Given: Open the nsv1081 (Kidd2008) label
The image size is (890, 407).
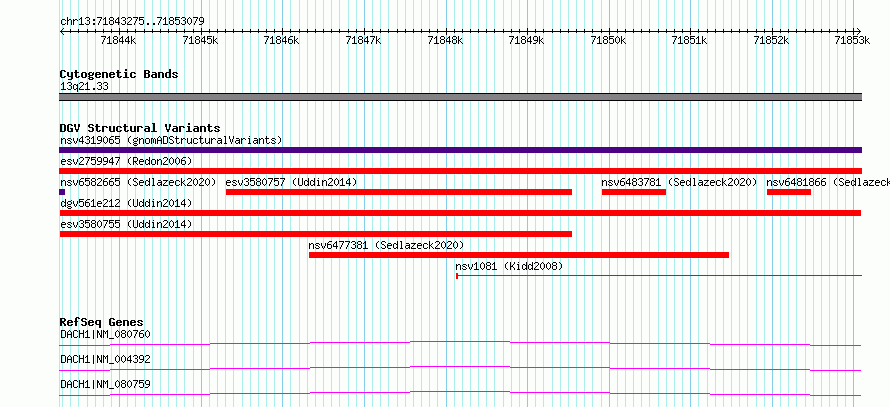Looking at the screenshot, I should (x=509, y=266).
